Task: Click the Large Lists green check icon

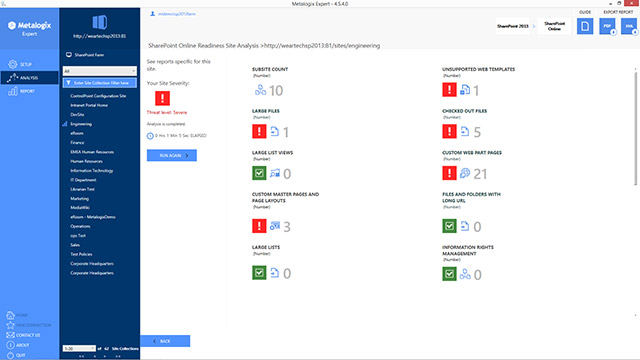Action: (x=259, y=273)
